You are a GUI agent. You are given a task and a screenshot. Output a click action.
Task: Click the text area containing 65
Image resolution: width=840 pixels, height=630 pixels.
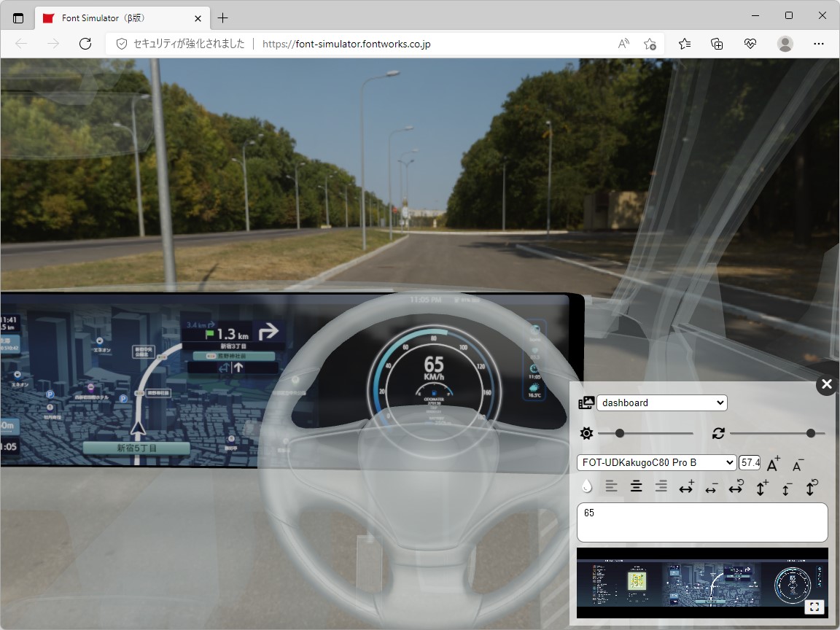tap(702, 522)
